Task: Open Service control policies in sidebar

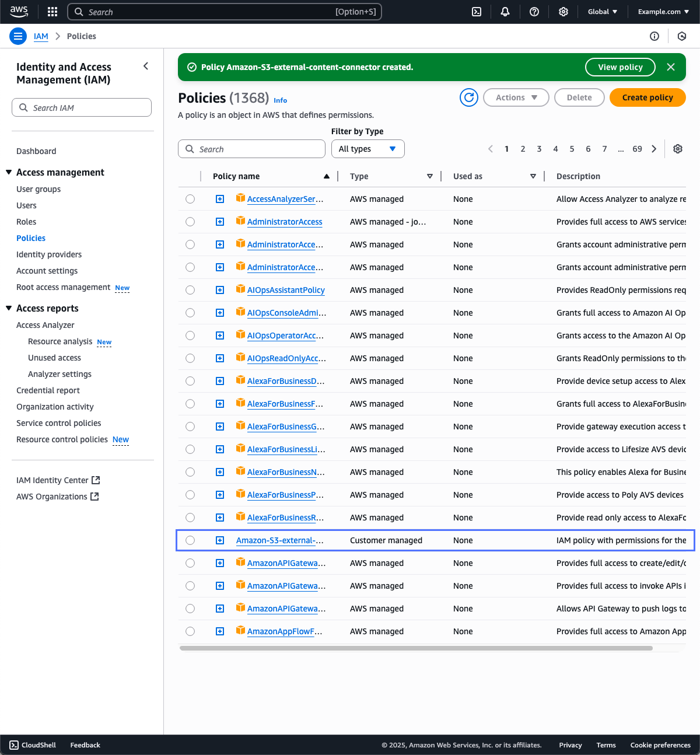Action: point(59,423)
